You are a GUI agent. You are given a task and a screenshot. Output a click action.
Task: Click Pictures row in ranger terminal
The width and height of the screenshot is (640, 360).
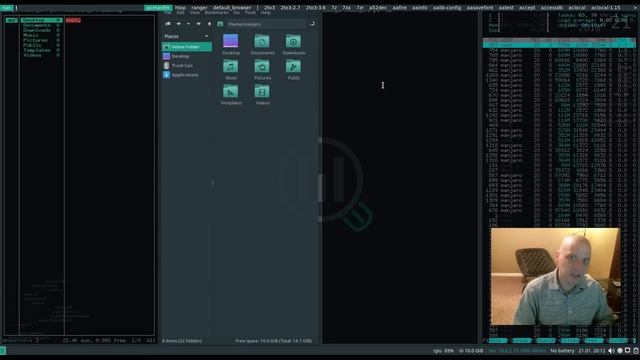[42, 40]
